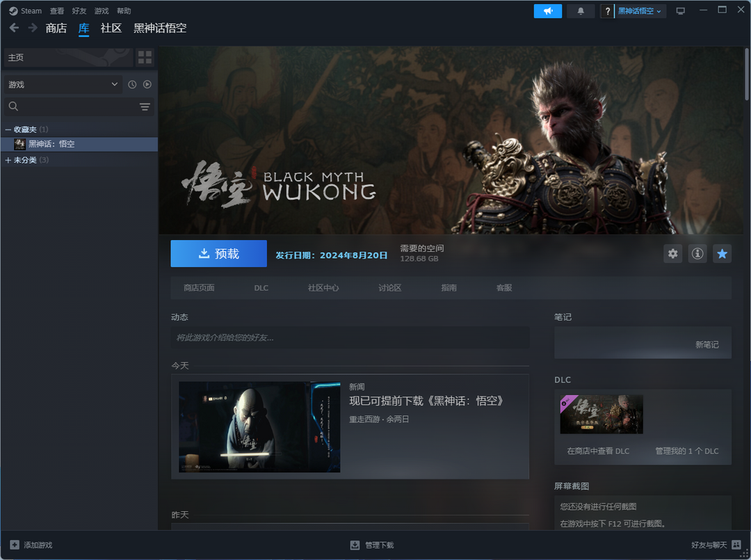Image resolution: width=751 pixels, height=560 pixels.
Task: Open advanced filter options icon
Action: click(x=145, y=106)
